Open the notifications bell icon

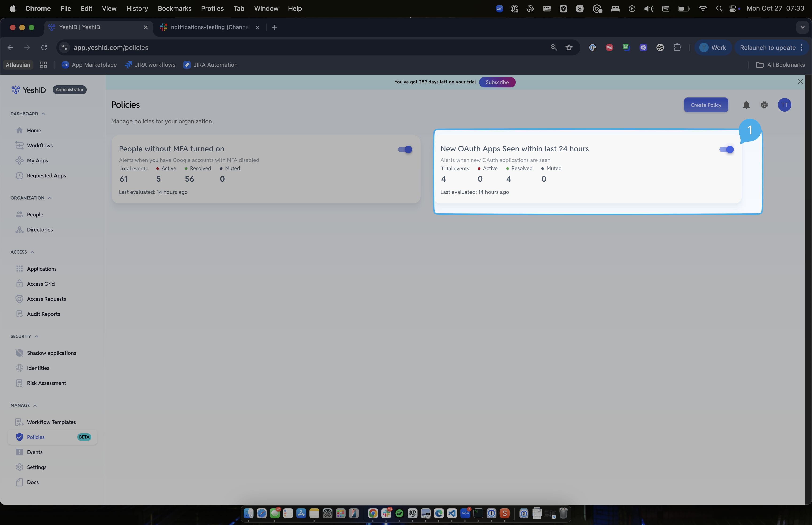click(x=746, y=105)
